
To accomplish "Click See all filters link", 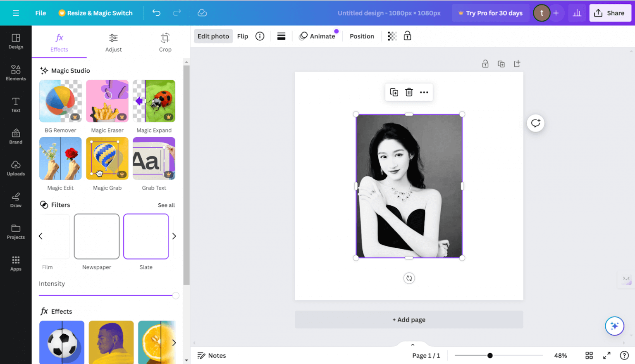I will click(166, 205).
